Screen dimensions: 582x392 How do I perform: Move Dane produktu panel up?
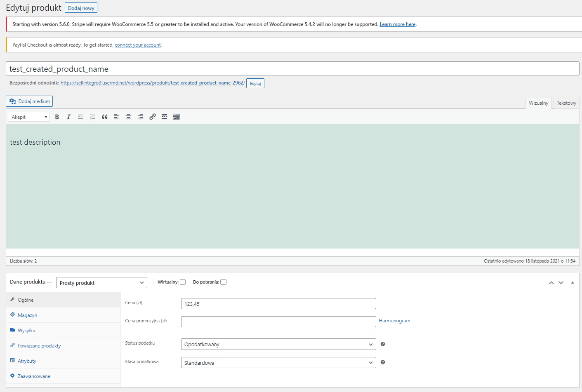click(551, 283)
